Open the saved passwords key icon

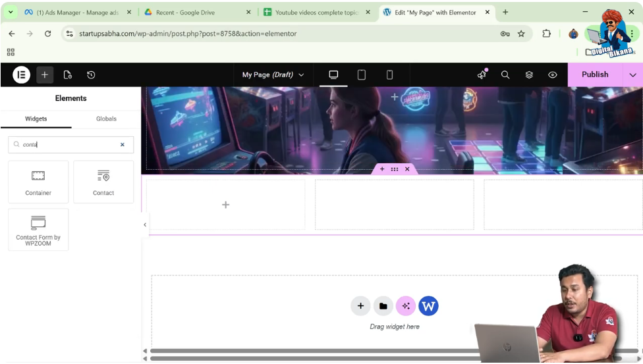tap(505, 34)
